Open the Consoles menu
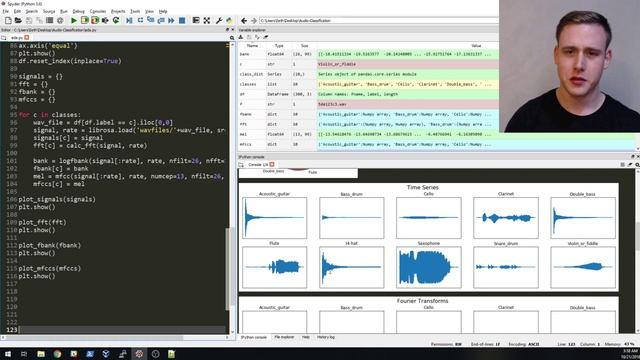The width and height of the screenshot is (640, 360). [x=98, y=11]
